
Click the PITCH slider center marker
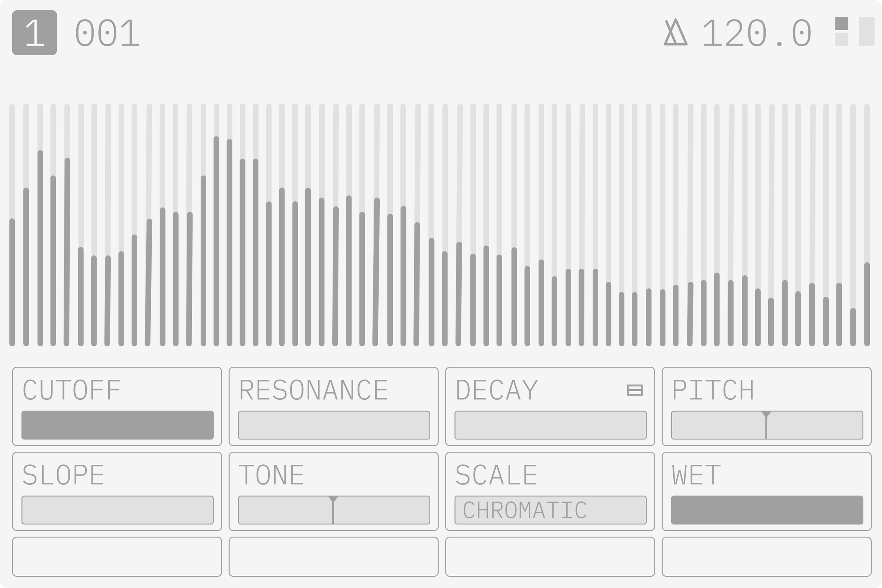(x=766, y=425)
